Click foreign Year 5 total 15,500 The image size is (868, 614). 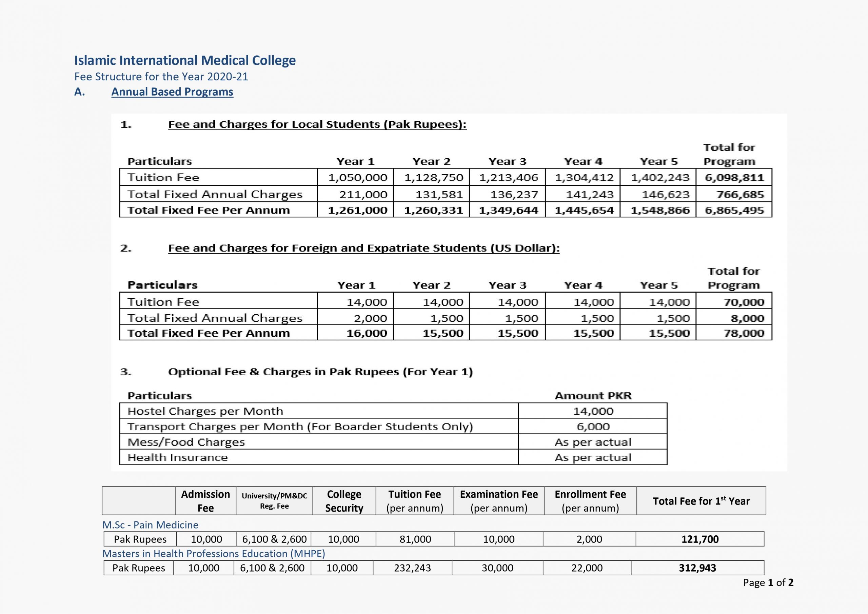click(x=670, y=333)
